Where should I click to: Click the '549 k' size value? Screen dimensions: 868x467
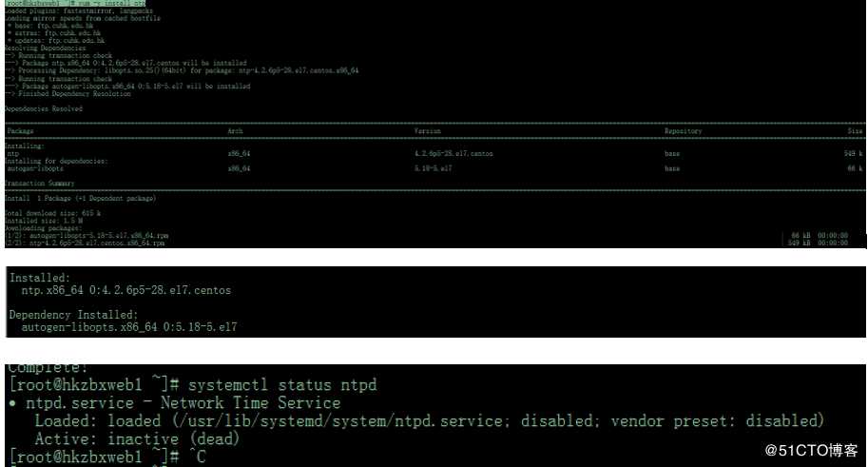[x=853, y=153]
